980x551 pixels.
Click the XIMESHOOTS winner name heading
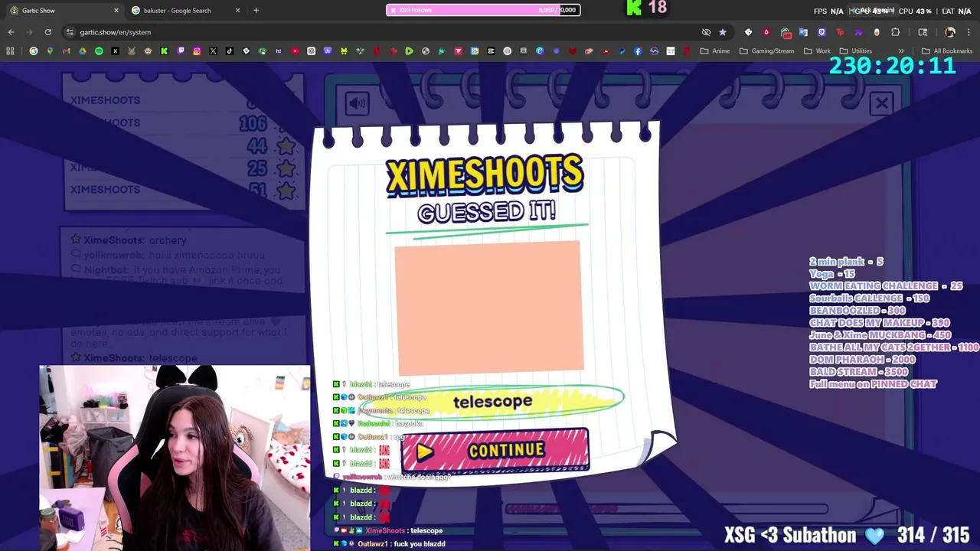pyautogui.click(x=485, y=176)
